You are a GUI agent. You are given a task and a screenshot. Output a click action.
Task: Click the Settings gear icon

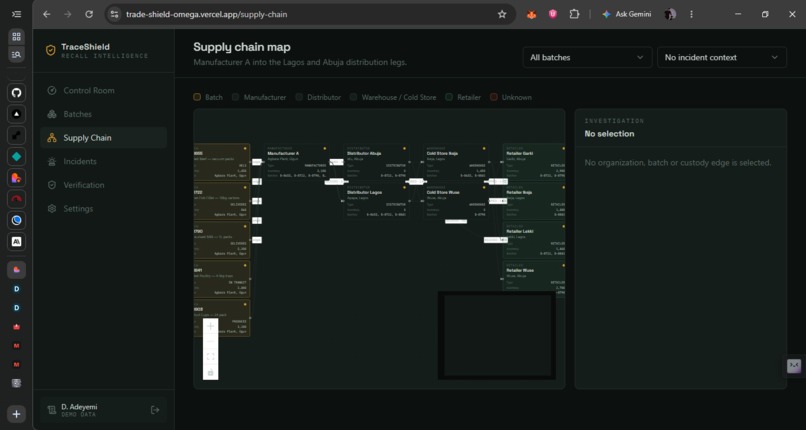click(x=51, y=209)
